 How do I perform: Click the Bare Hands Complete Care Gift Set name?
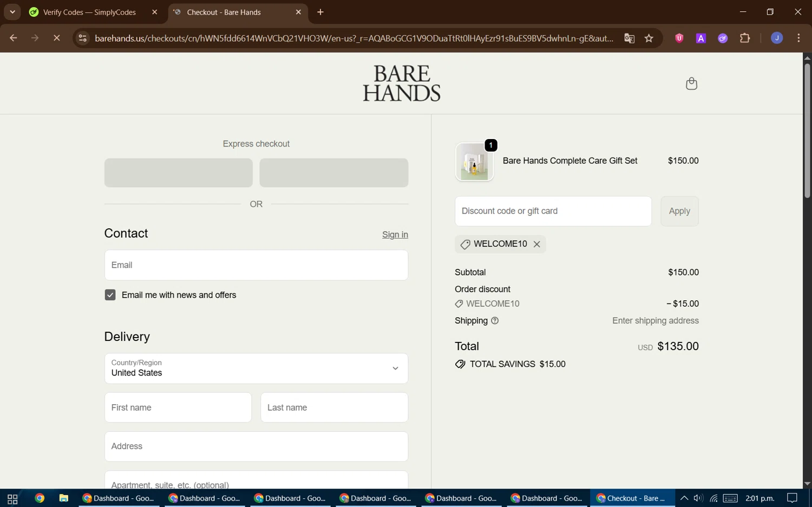pyautogui.click(x=570, y=161)
